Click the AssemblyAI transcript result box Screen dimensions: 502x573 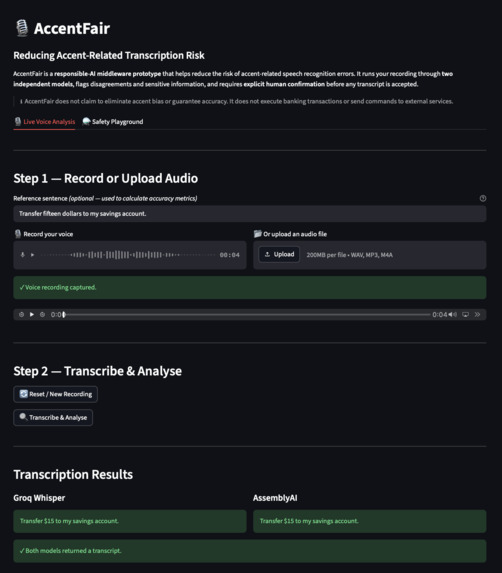pyautogui.click(x=369, y=521)
